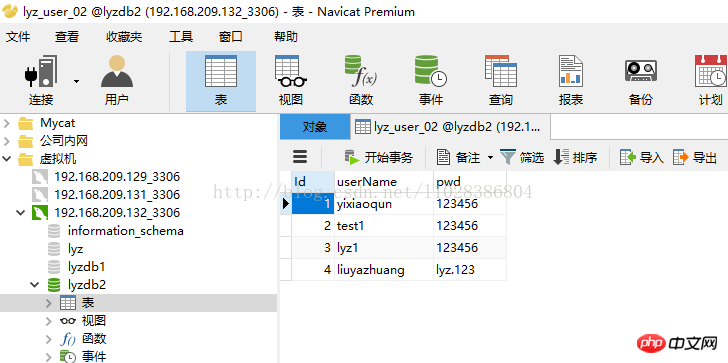
Task: Select the 虚拟机 folder icon
Action: (26, 159)
